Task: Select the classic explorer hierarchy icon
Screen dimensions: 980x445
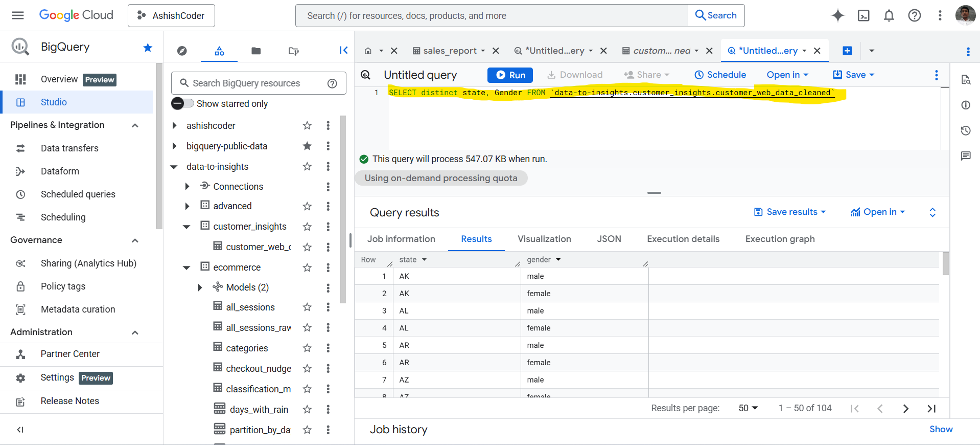Action: coord(219,51)
